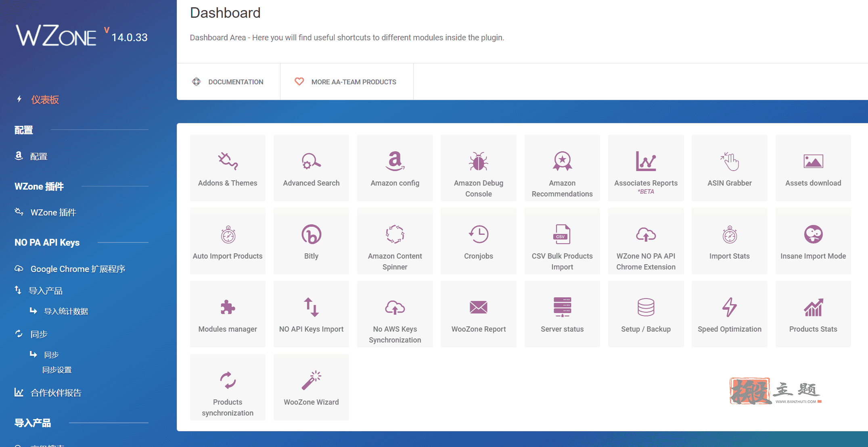868x447 pixels.
Task: Open Google Chrome 扩展程序 sidebar item
Action: pyautogui.click(x=78, y=269)
